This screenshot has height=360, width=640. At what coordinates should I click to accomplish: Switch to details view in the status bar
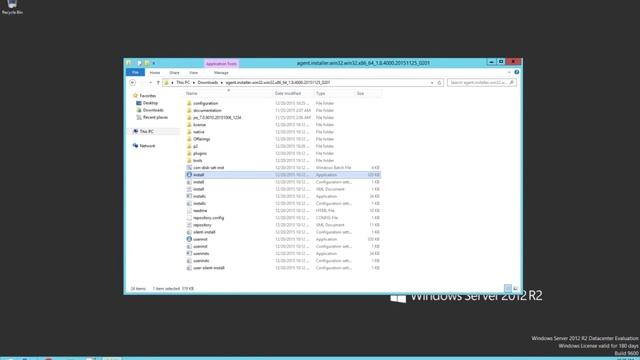(508, 289)
